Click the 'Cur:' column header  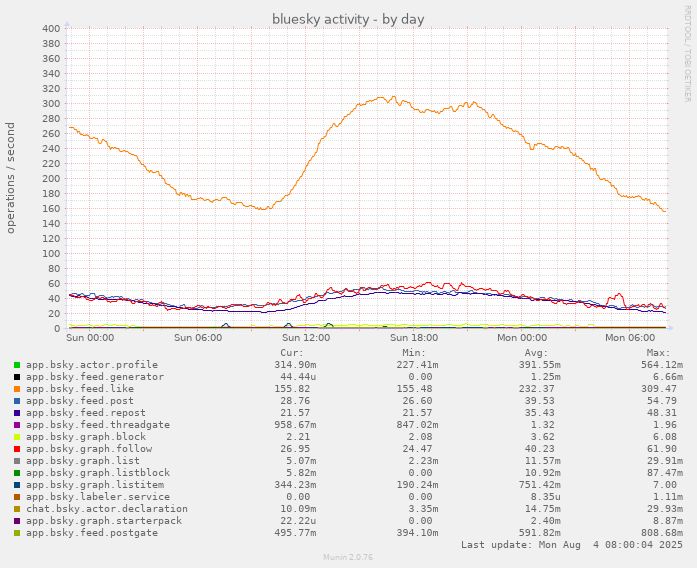292,353
